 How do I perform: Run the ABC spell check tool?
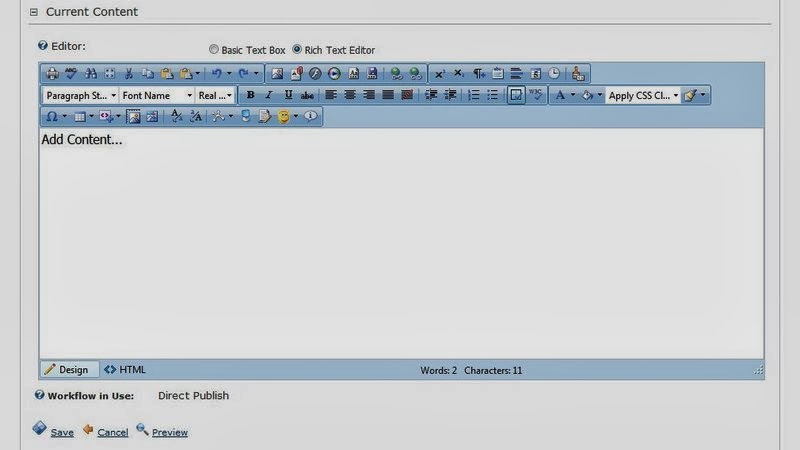[71, 73]
